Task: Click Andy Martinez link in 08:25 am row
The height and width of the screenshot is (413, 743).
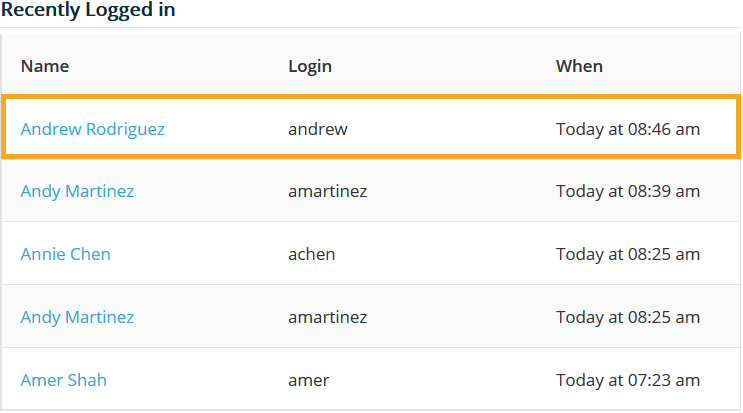Action: point(77,317)
